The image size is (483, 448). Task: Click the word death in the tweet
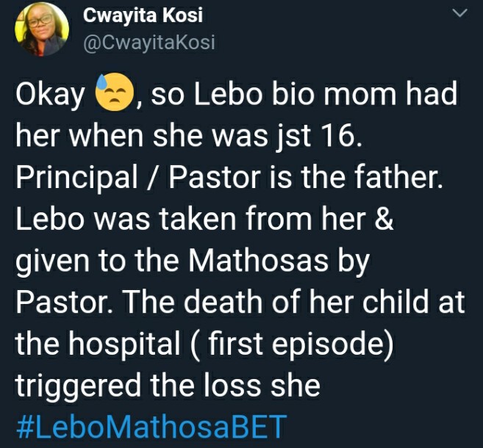click(223, 302)
